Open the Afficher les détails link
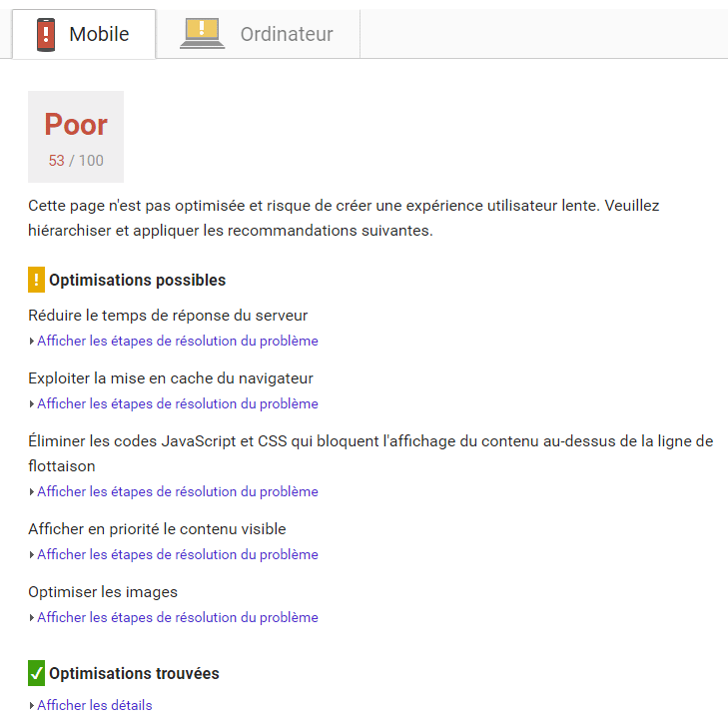The height and width of the screenshot is (726, 728). pyautogui.click(x=94, y=705)
